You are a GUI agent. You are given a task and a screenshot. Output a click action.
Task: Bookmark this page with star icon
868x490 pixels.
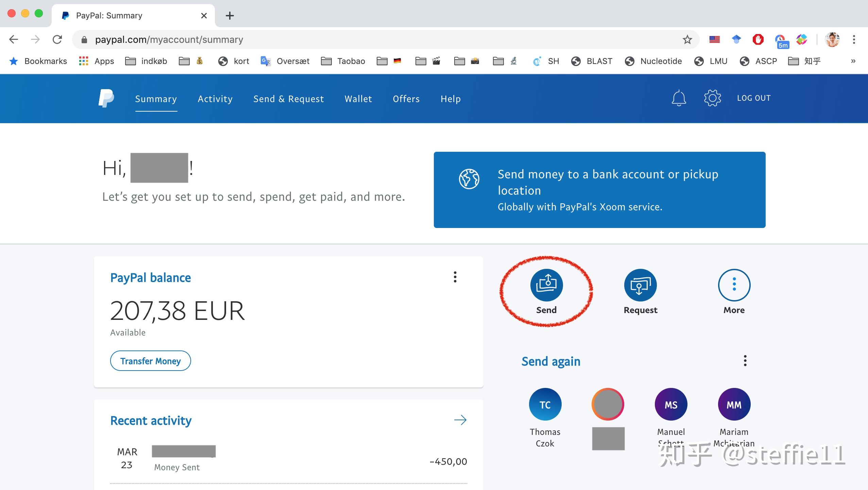pos(687,40)
